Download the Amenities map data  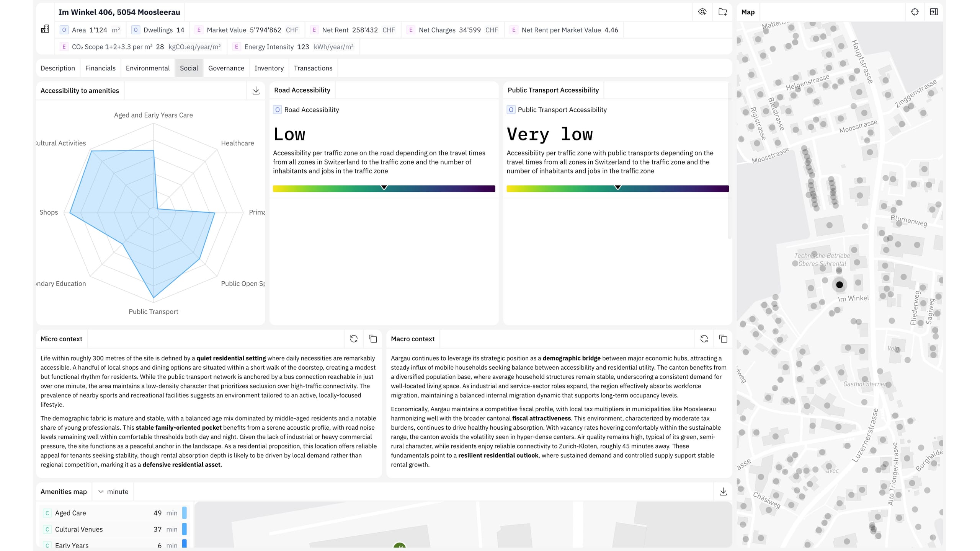coord(723,491)
